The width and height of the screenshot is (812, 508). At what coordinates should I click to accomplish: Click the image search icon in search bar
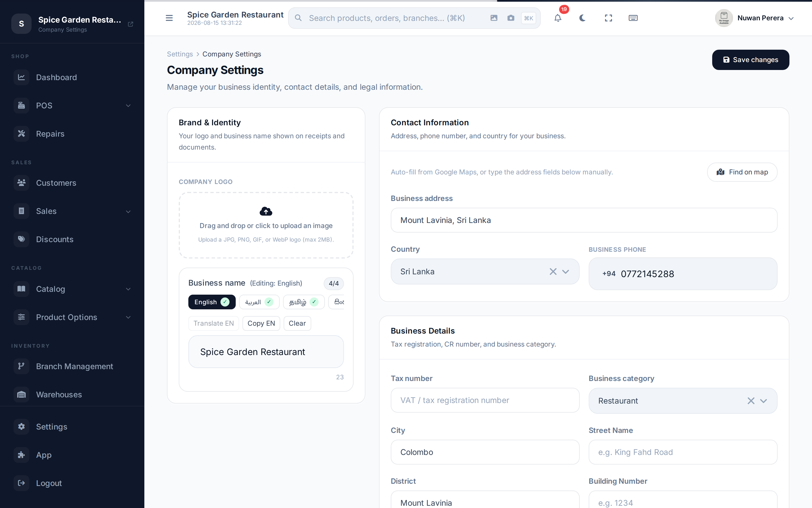pos(494,18)
